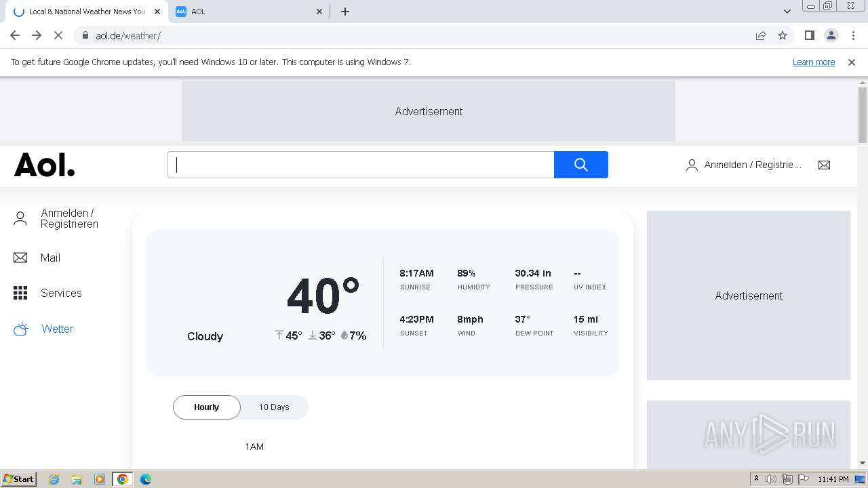Select the Hourly forecast toggle
The image size is (868, 488).
tap(207, 407)
